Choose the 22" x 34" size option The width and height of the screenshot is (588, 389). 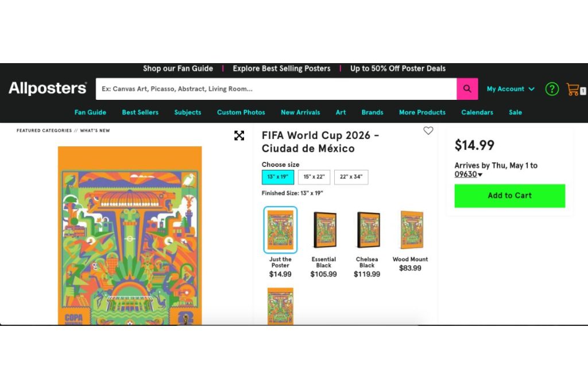tap(351, 177)
